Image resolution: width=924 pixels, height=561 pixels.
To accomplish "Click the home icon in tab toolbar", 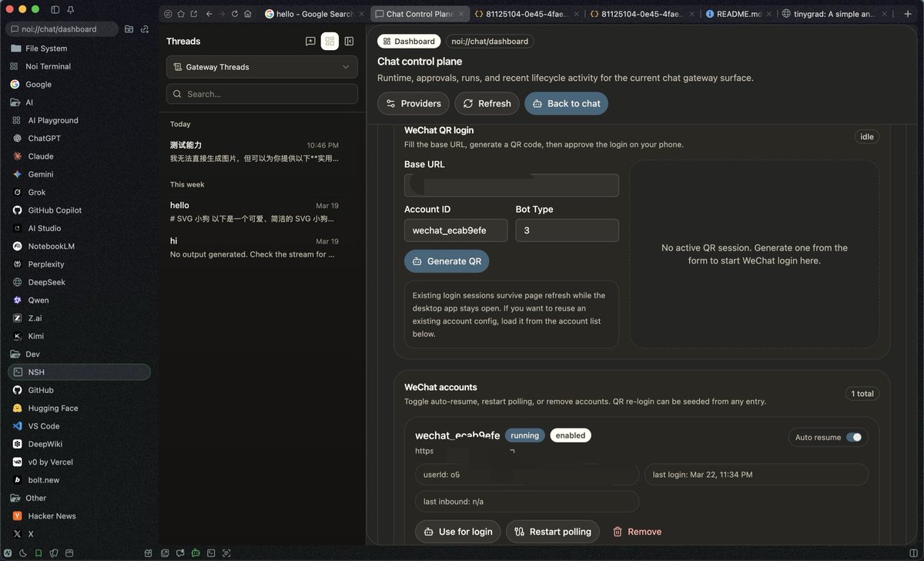I will (x=247, y=14).
